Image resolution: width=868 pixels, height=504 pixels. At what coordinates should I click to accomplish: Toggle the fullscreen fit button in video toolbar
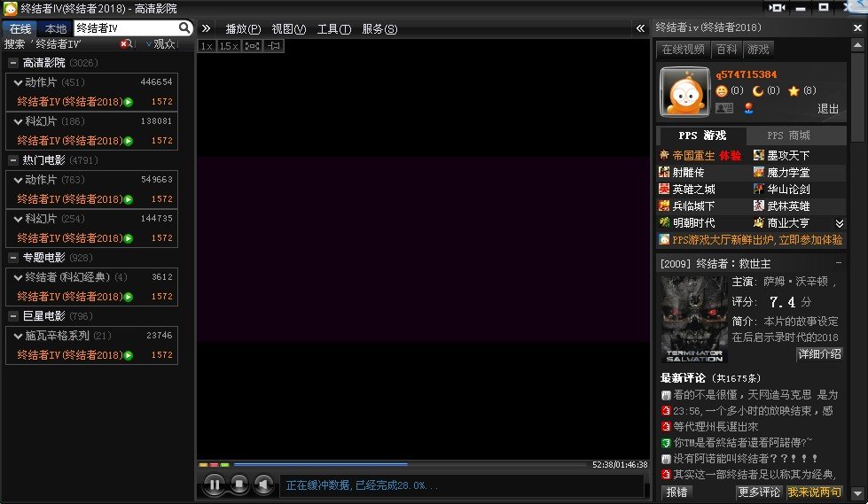click(252, 46)
